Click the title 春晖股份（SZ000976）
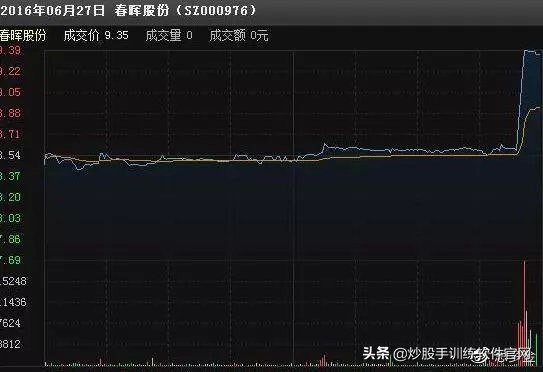This screenshot has height=372, width=543. coord(187,10)
